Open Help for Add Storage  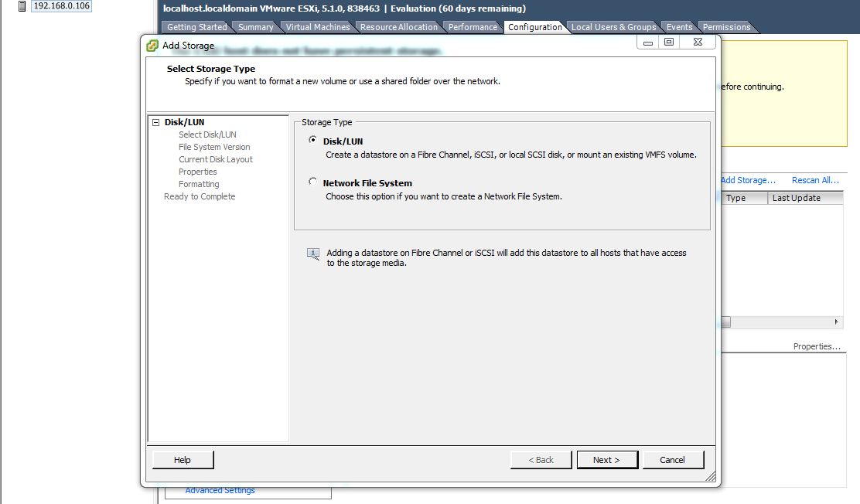click(183, 460)
